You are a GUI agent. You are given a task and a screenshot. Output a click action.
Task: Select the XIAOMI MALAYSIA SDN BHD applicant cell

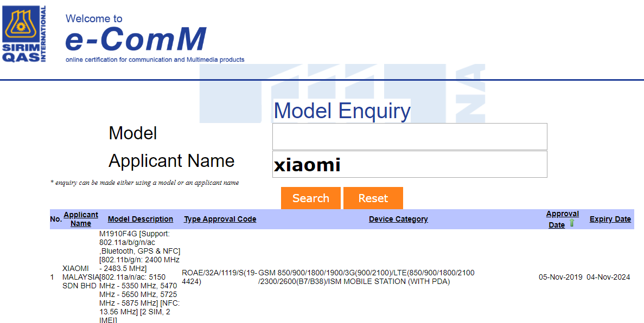click(x=80, y=277)
